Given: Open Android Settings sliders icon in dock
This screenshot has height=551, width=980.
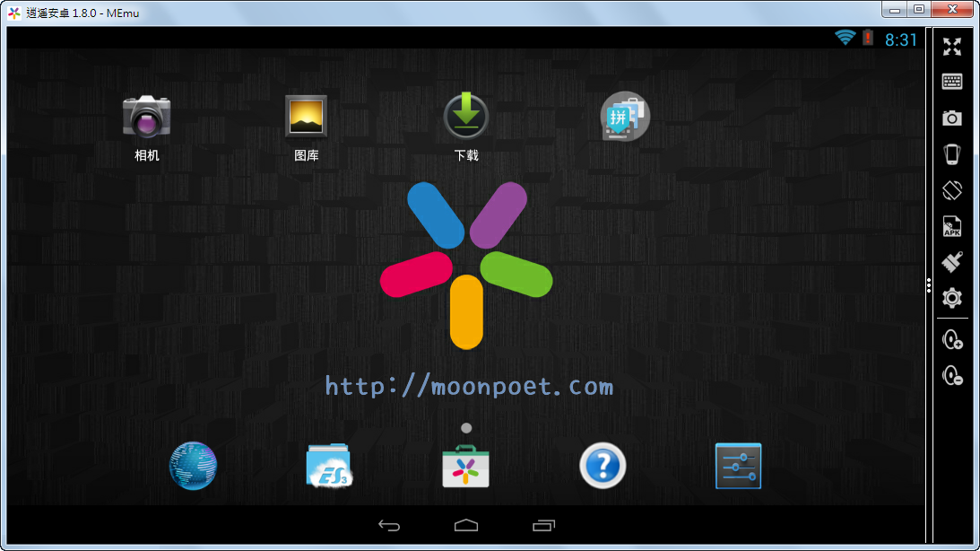Looking at the screenshot, I should tap(738, 466).
